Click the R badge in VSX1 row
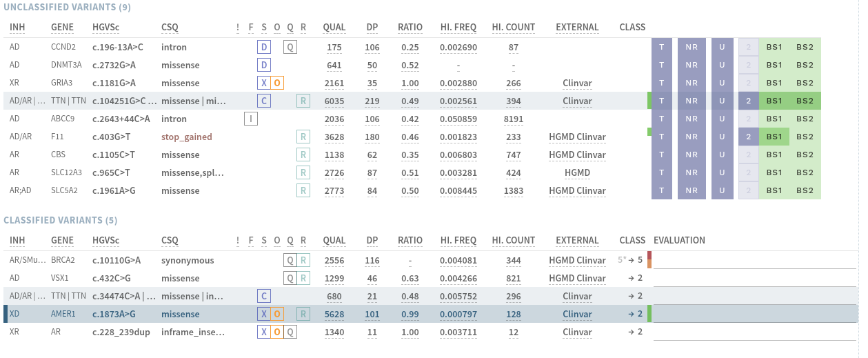This screenshot has height=358, width=868. 304,278
